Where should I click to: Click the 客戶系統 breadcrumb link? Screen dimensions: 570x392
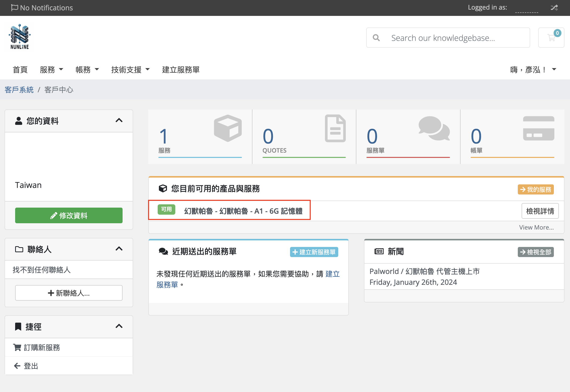19,90
